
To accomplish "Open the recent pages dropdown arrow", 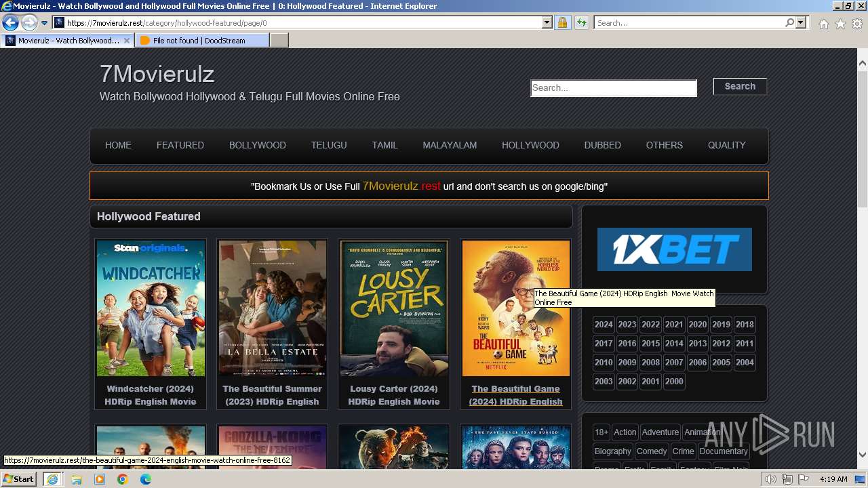I will click(45, 23).
